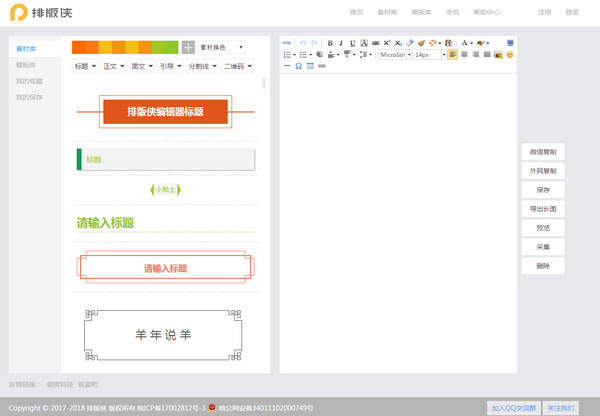600x416 pixels.
Task: Go to 帮助中心 in top navigation
Action: click(486, 12)
